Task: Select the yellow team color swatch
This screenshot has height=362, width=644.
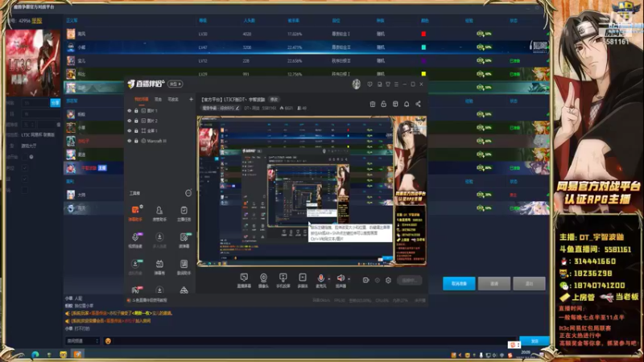Action: tap(423, 74)
